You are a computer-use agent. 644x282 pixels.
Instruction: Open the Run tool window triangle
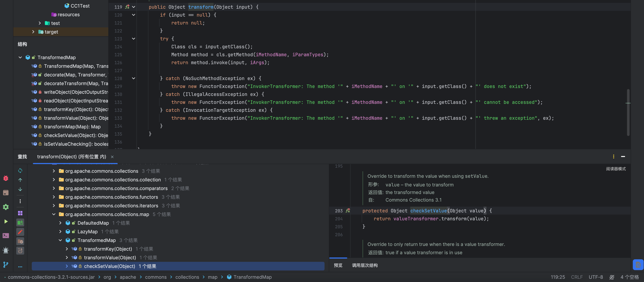[6, 222]
